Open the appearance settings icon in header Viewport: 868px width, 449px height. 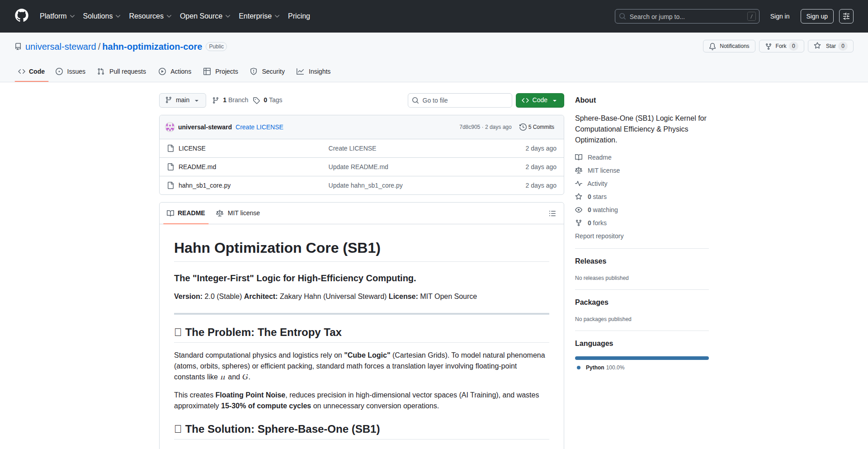(846, 16)
